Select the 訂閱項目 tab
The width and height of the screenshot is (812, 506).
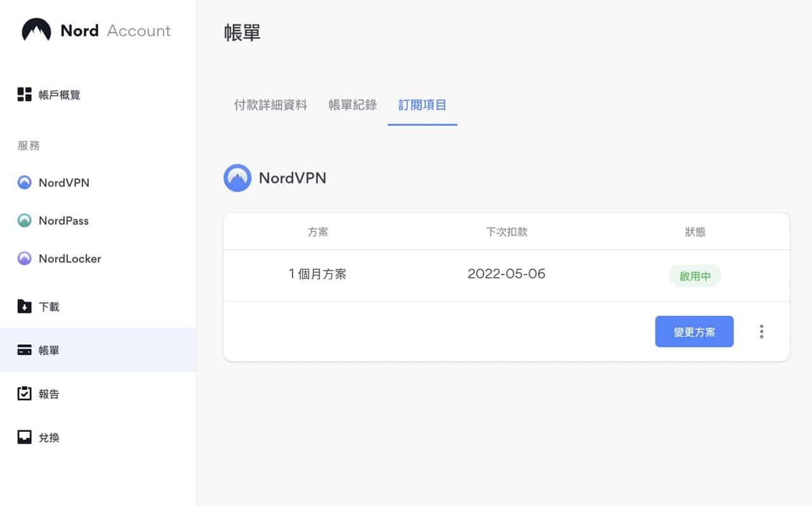(422, 105)
